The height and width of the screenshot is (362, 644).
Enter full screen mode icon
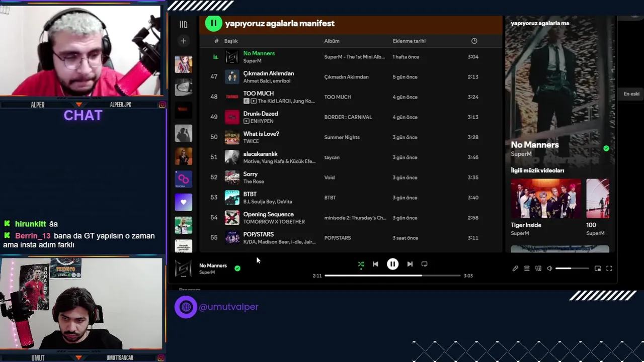(609, 268)
